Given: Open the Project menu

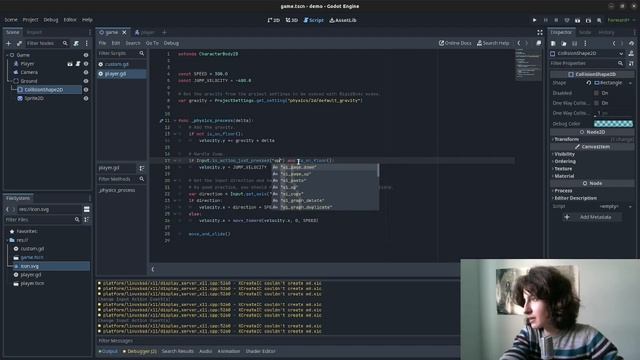Looking at the screenshot, I should pyautogui.click(x=30, y=20).
